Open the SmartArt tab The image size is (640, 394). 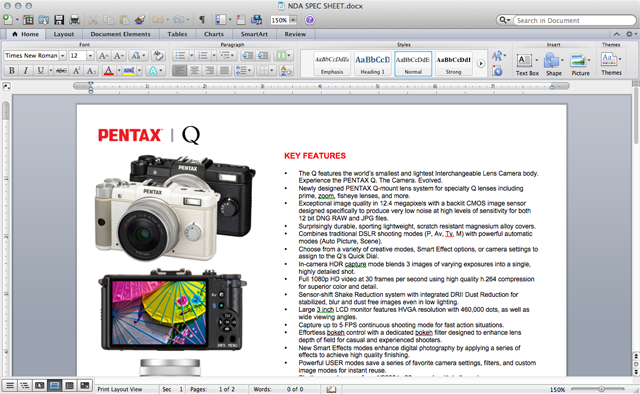click(254, 34)
